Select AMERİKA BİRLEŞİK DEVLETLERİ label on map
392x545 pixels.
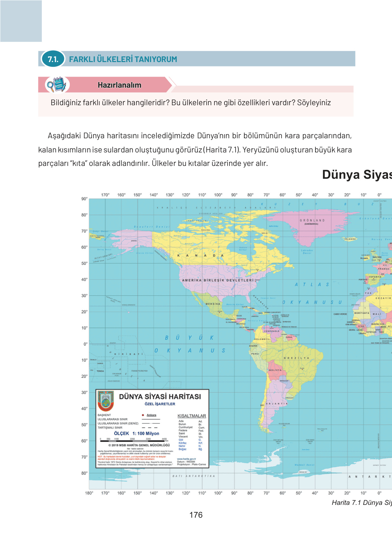pyautogui.click(x=217, y=280)
